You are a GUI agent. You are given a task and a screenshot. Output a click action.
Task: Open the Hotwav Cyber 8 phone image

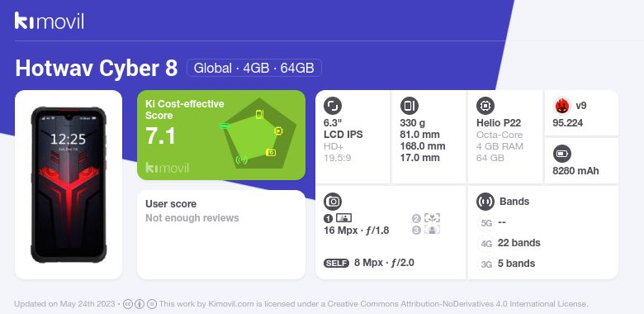(69, 184)
